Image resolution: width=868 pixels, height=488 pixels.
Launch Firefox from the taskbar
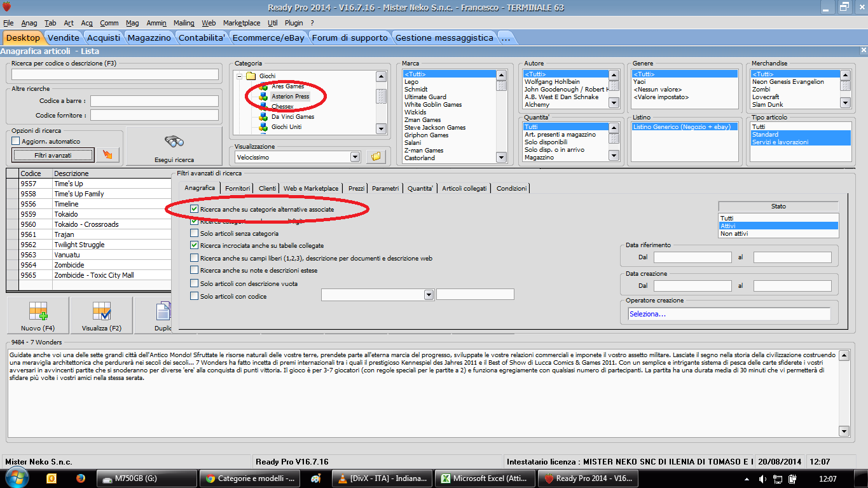80,478
